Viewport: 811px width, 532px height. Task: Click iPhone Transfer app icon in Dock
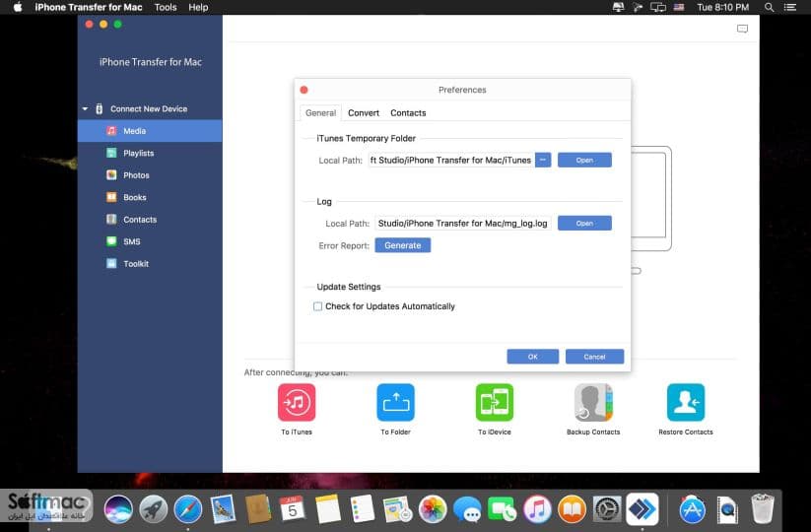pos(642,509)
